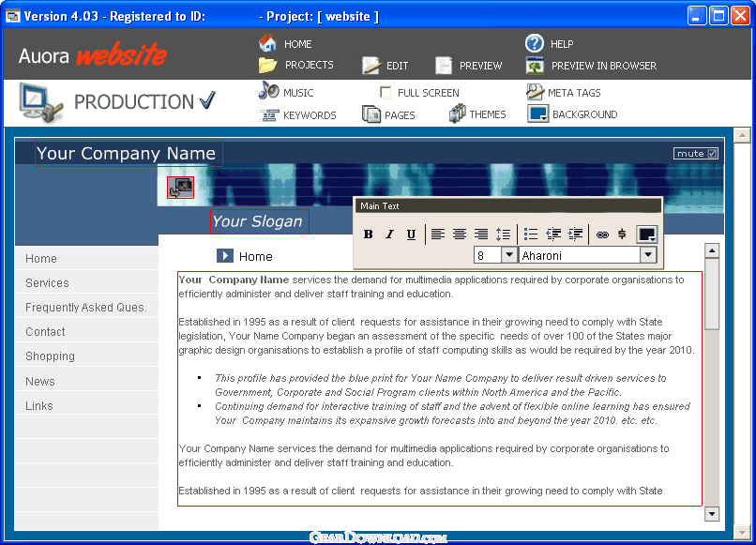Click the Aharoni font name field
The image size is (756, 545).
[x=580, y=254]
